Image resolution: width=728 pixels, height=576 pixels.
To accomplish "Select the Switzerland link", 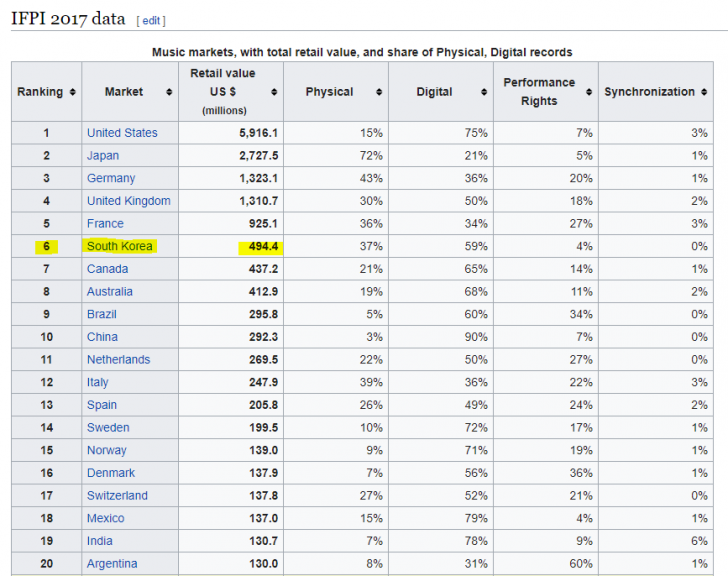I will tap(117, 496).
